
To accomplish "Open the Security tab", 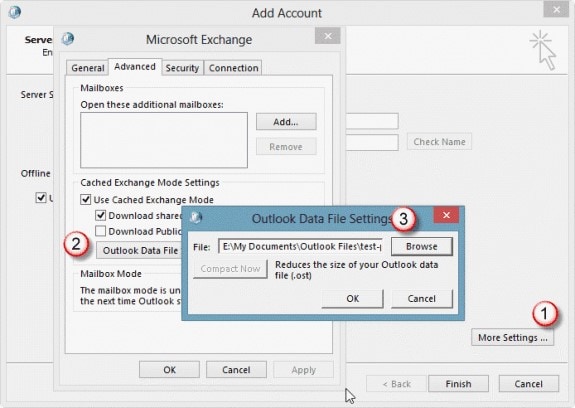I will [182, 68].
